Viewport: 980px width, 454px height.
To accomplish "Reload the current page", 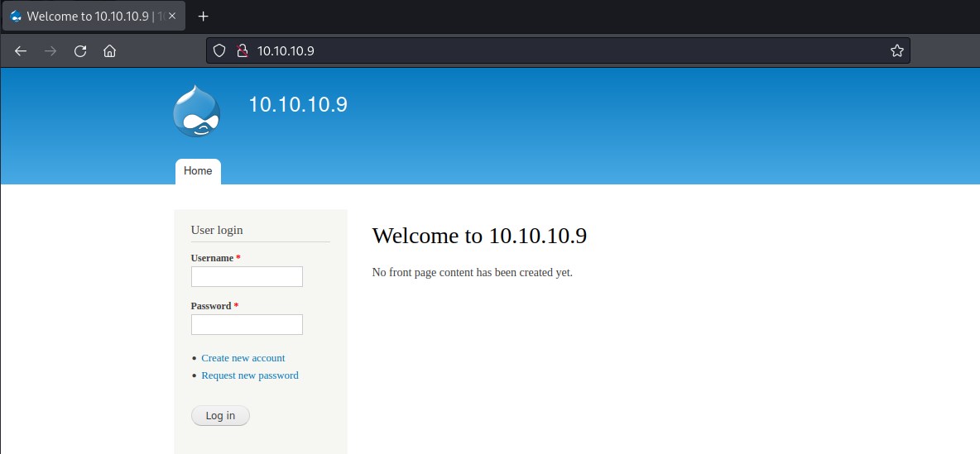I will pyautogui.click(x=80, y=51).
